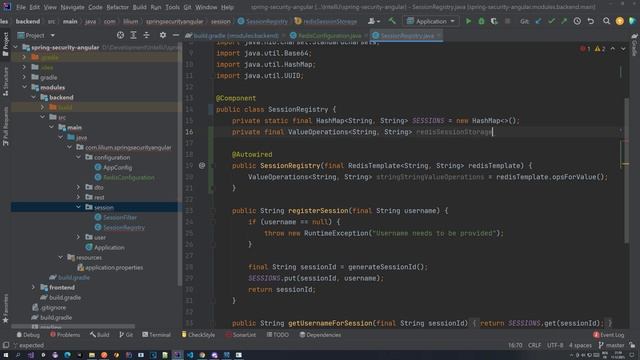Image resolution: width=640 pixels, height=360 pixels.
Task: Click the Git update project arrow
Action: coord(538,21)
